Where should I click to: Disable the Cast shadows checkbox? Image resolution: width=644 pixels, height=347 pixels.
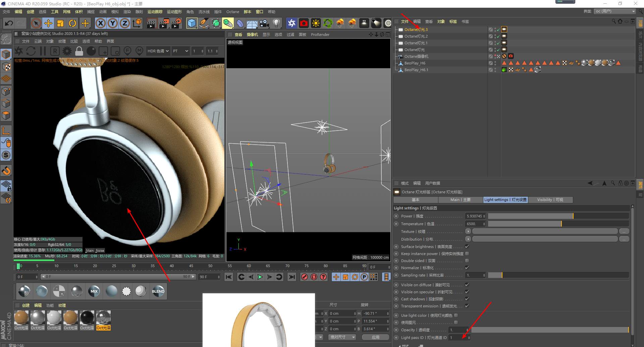(467, 299)
